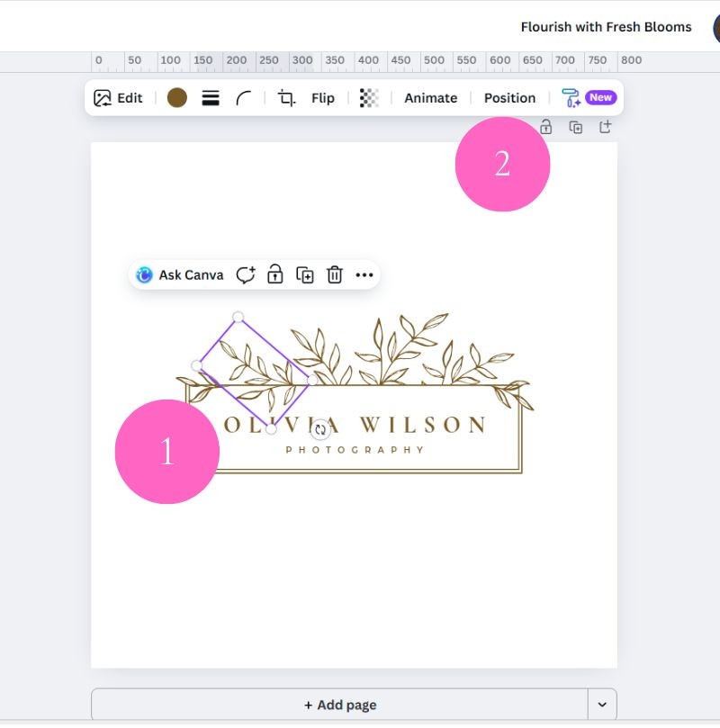Open the border style icon

point(211,98)
